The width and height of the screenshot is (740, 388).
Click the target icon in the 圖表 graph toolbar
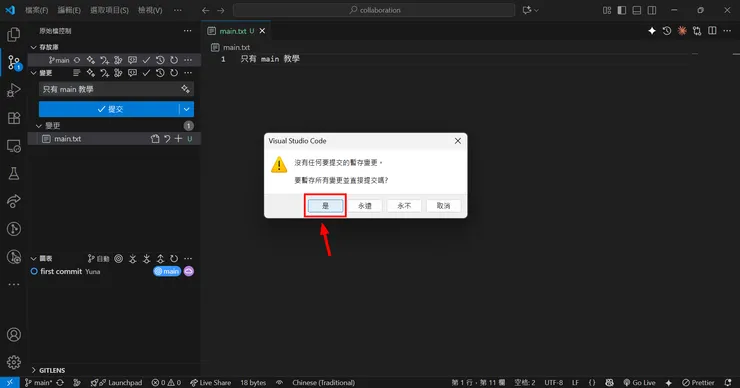[x=118, y=258]
